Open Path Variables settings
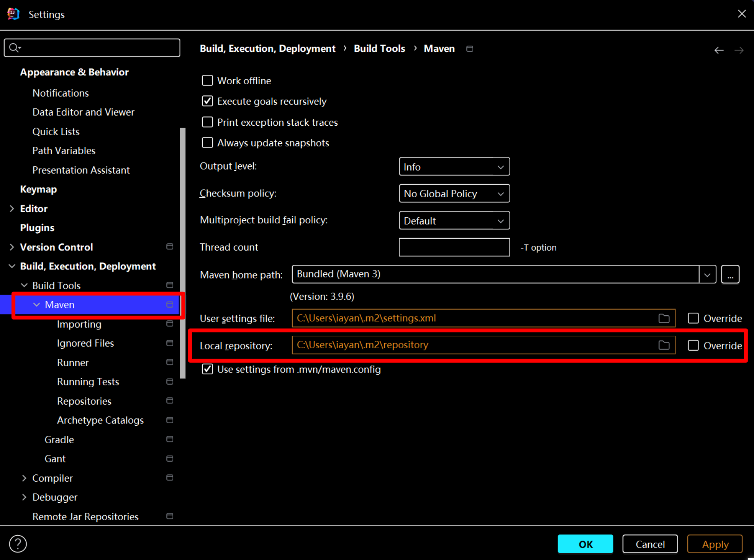Viewport: 754px width, 560px height. pyautogui.click(x=64, y=151)
